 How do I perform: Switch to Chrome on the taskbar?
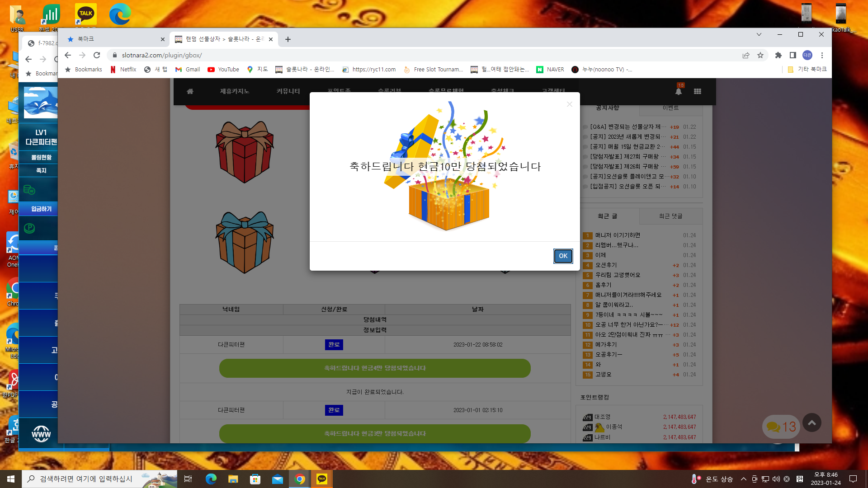pos(300,479)
